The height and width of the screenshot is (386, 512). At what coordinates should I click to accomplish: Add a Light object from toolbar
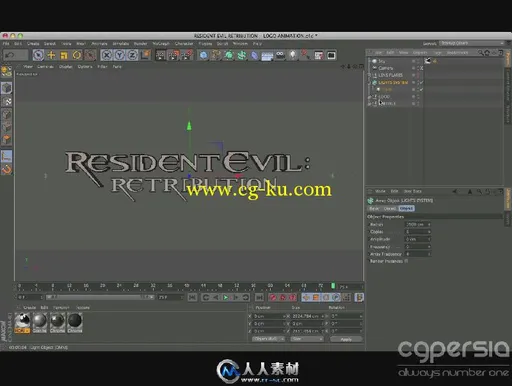(x=293, y=55)
